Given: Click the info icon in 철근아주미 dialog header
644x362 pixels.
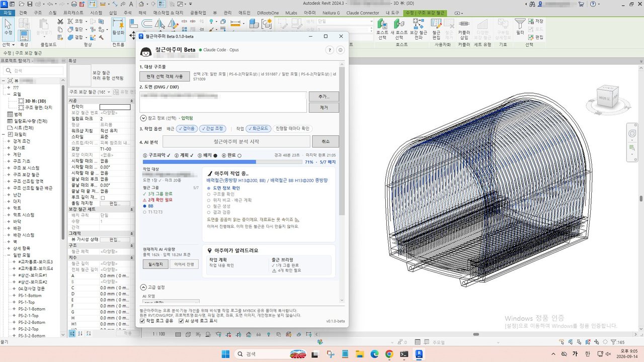Looking at the screenshot, I should (340, 50).
